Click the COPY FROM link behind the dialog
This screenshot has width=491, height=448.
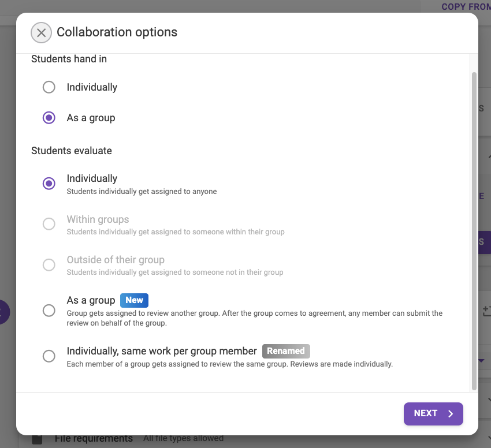(466, 6)
